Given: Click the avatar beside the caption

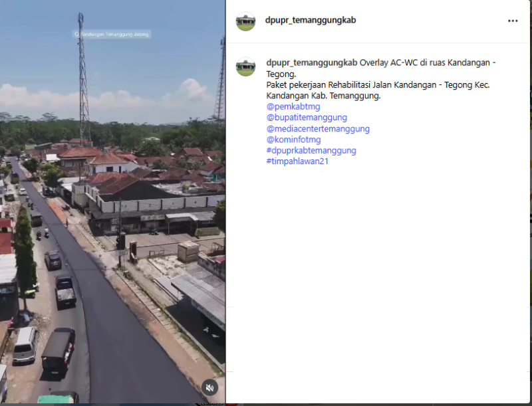Looking at the screenshot, I should pyautogui.click(x=245, y=66).
